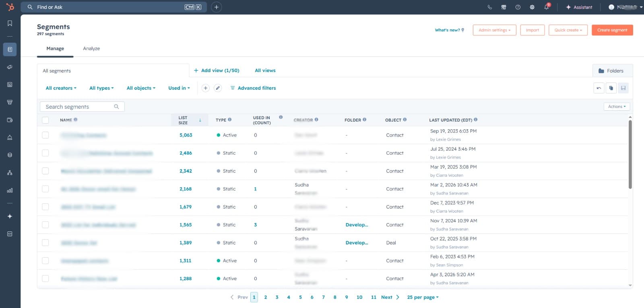Click the Search segments input field
This screenshot has width=644, height=308.
[82, 107]
